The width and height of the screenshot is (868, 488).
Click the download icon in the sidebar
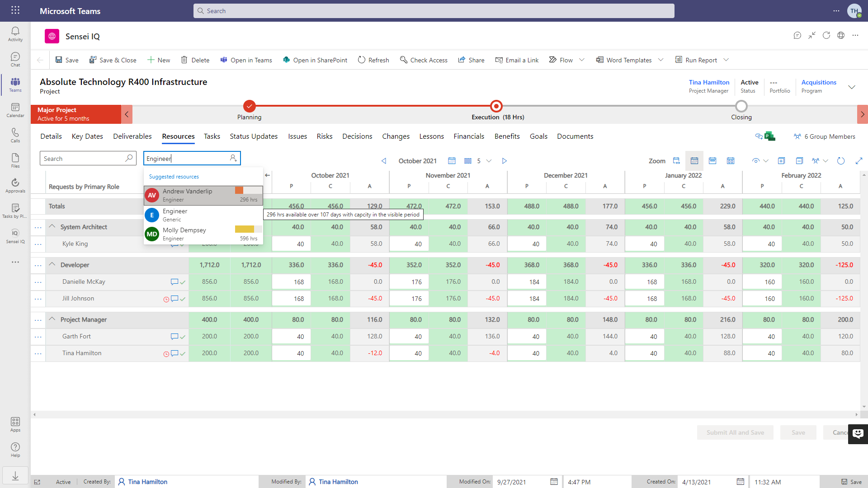pos(15,476)
